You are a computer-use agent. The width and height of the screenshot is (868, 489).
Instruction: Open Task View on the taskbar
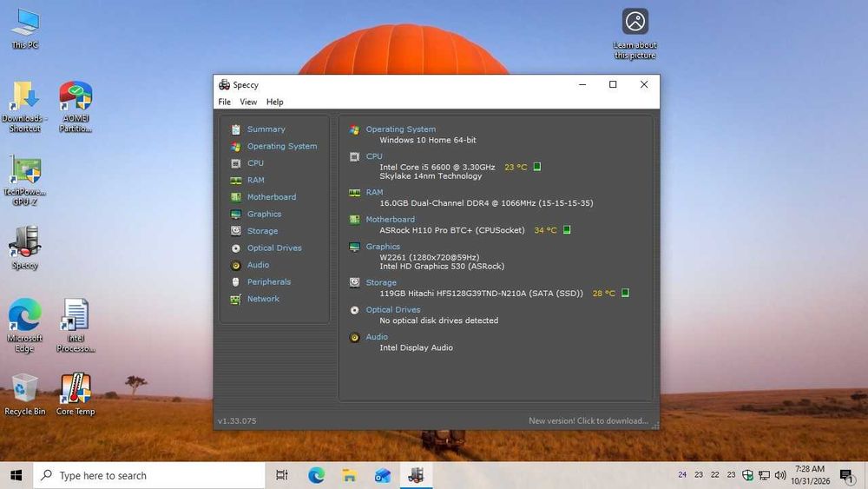pos(282,475)
